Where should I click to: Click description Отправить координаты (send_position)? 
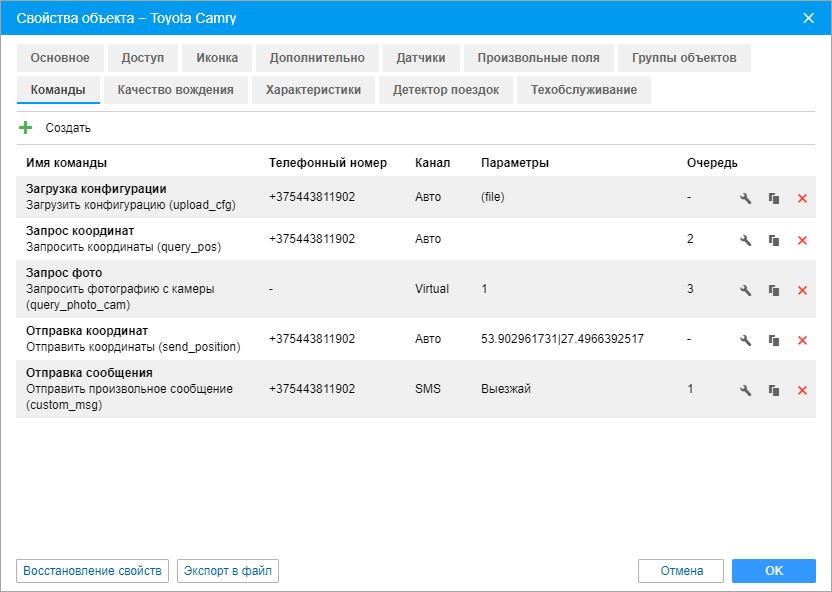tap(133, 347)
